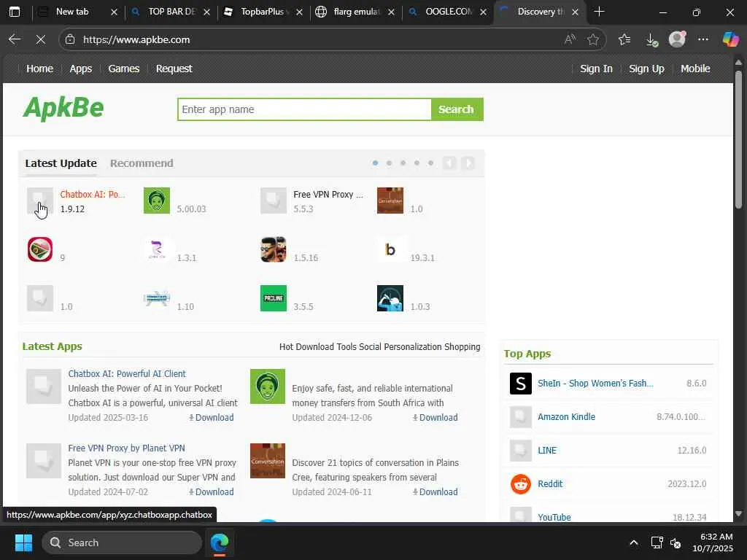Screen dimensions: 747x560
Task: Select the Recommend tab
Action: pos(142,163)
